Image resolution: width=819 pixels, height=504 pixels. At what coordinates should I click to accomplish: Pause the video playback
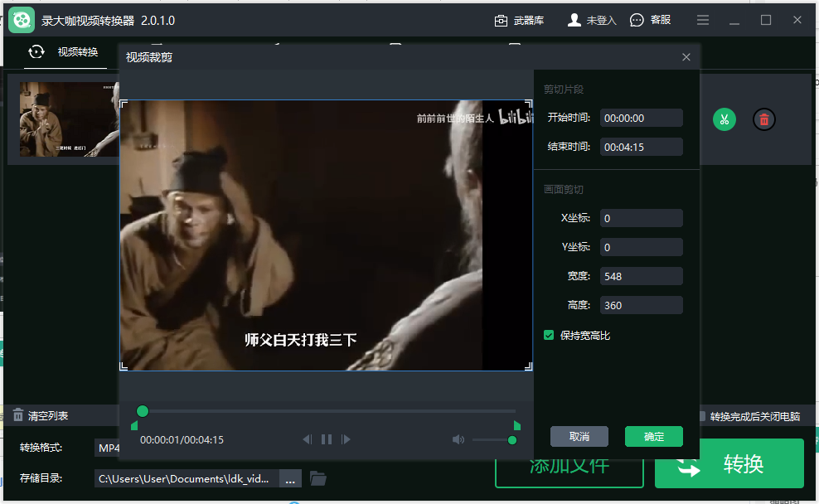click(x=327, y=439)
